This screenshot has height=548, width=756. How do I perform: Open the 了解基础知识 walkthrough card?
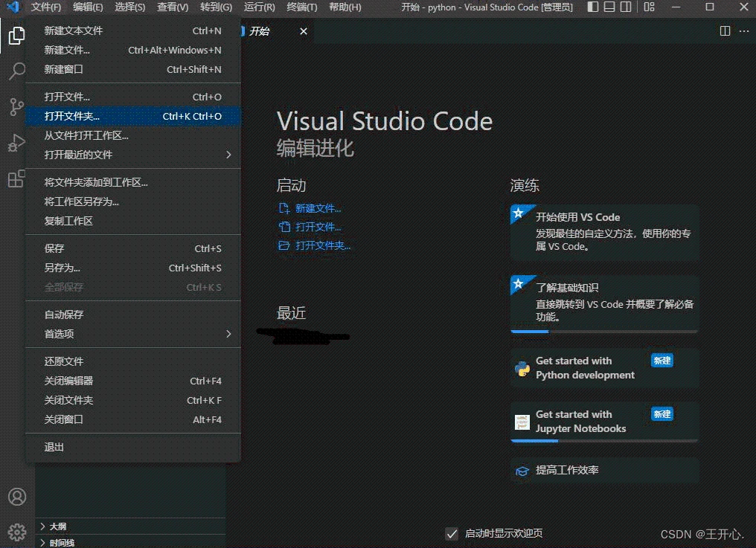[605, 303]
